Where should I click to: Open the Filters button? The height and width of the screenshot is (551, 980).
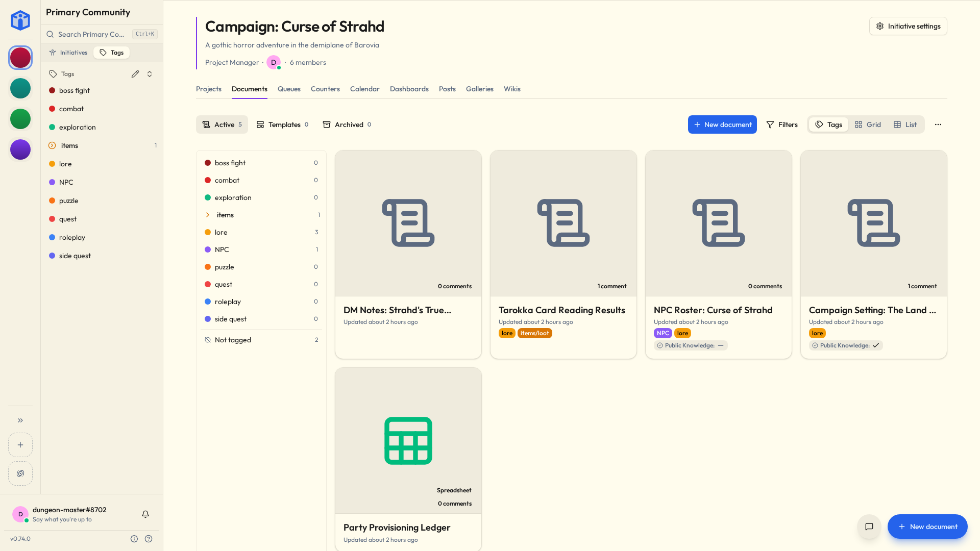pyautogui.click(x=782, y=124)
